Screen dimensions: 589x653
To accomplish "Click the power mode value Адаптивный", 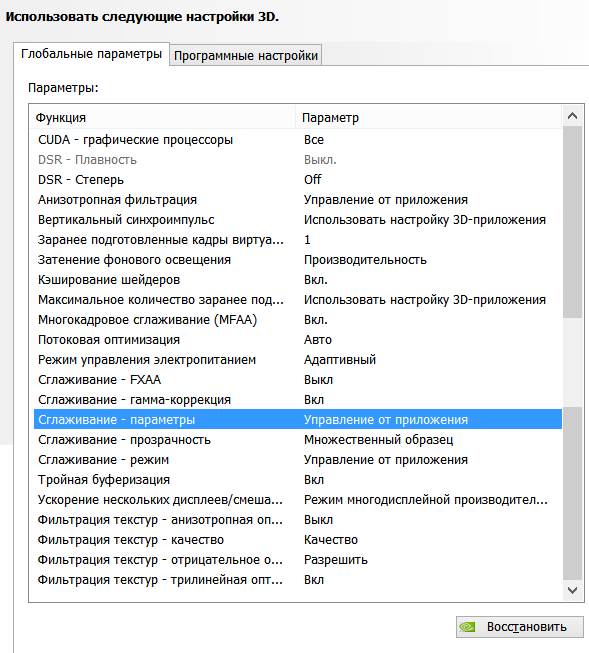I will [339, 359].
